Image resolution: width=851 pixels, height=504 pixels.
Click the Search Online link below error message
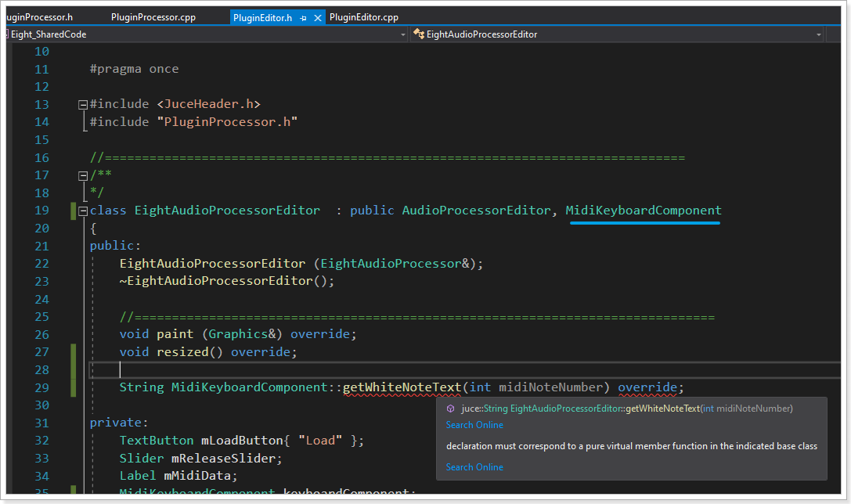point(474,467)
